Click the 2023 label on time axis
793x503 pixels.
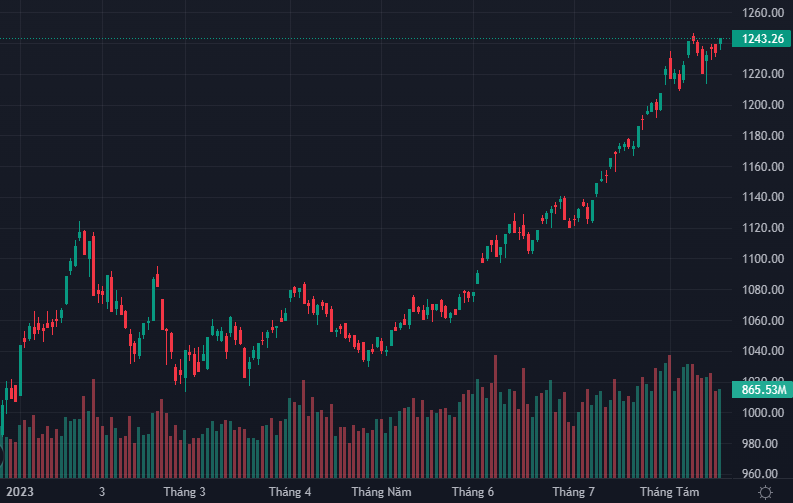(x=20, y=492)
